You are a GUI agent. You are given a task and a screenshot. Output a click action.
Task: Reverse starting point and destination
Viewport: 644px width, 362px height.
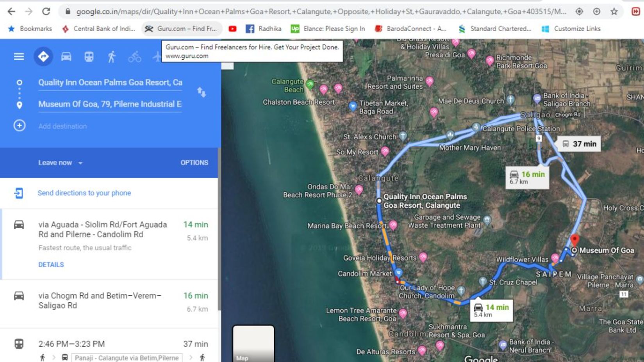(201, 92)
